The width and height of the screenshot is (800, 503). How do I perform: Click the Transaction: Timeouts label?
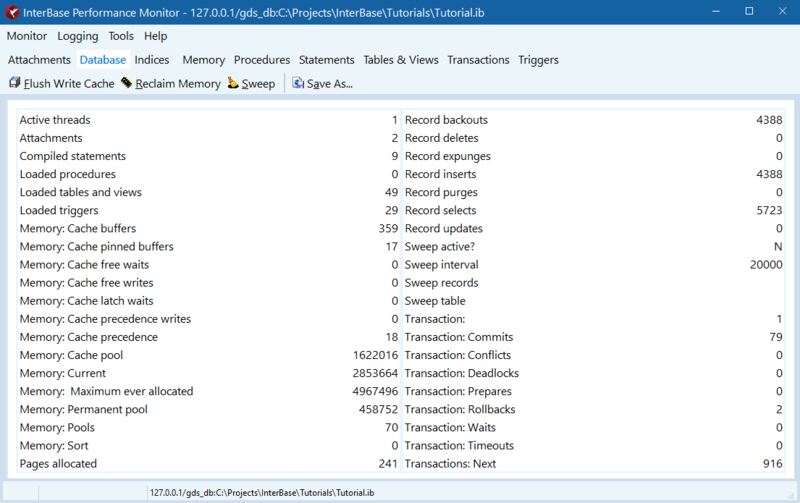click(x=459, y=446)
